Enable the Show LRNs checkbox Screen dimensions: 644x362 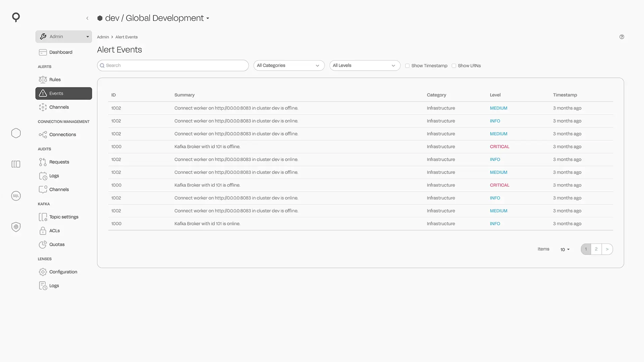[x=454, y=66]
